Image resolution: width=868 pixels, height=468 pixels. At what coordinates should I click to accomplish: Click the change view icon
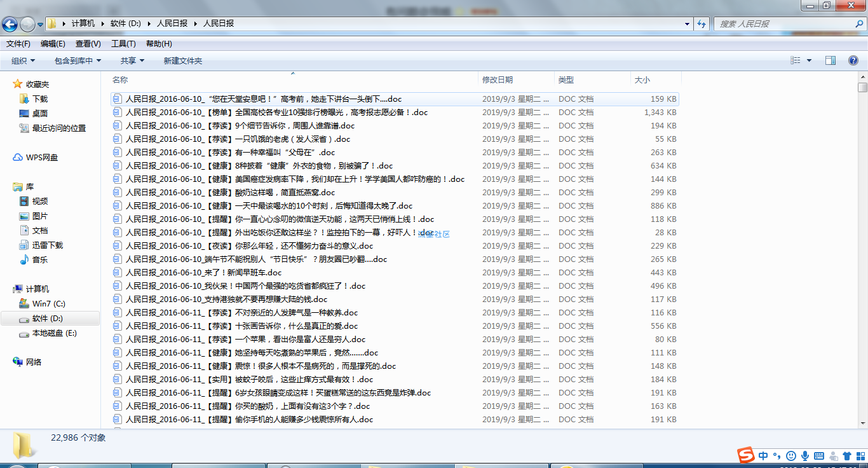(796, 60)
